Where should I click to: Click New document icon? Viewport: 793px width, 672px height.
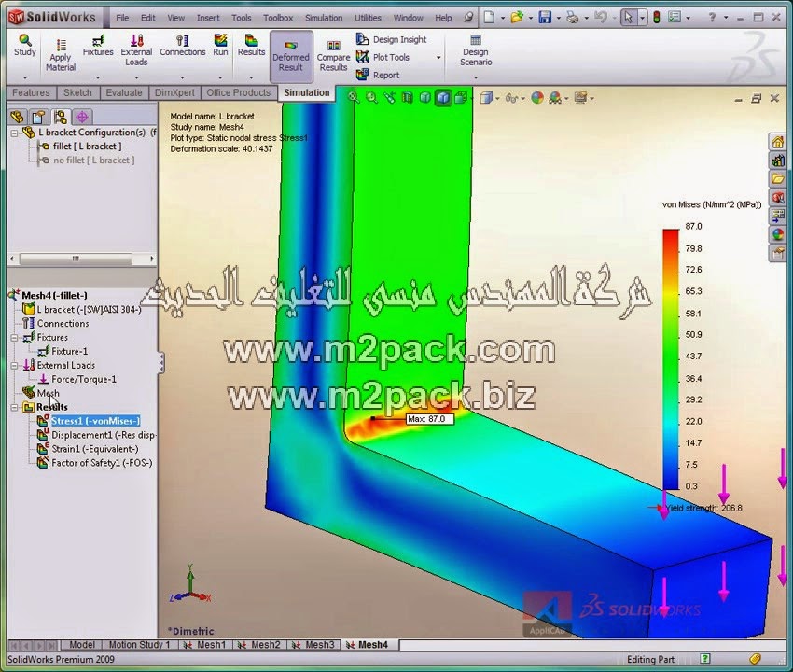489,17
